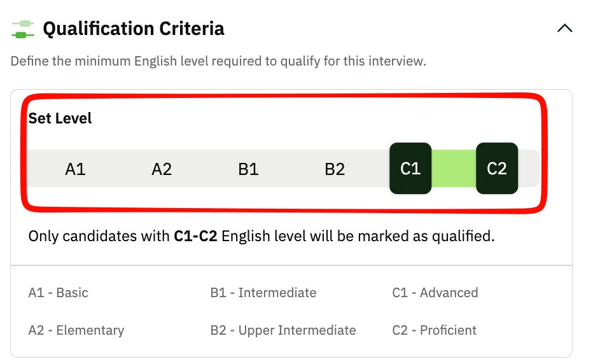Click green range between C1 and C2

click(x=454, y=169)
